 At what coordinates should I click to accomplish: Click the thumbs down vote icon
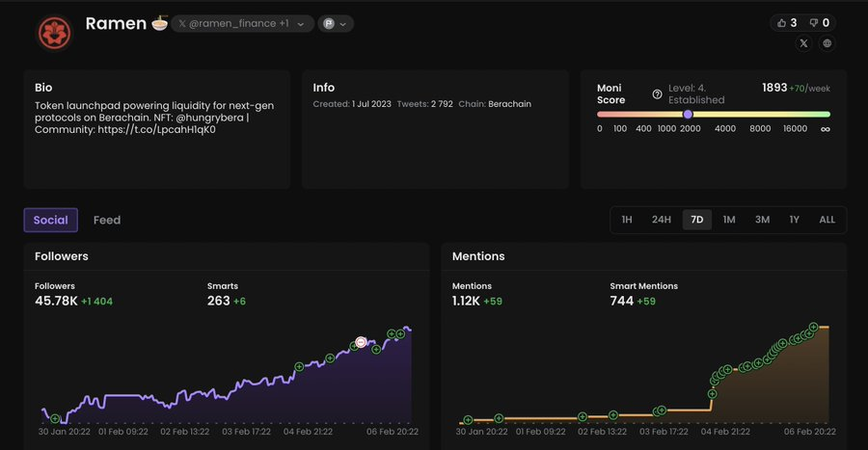(x=813, y=23)
